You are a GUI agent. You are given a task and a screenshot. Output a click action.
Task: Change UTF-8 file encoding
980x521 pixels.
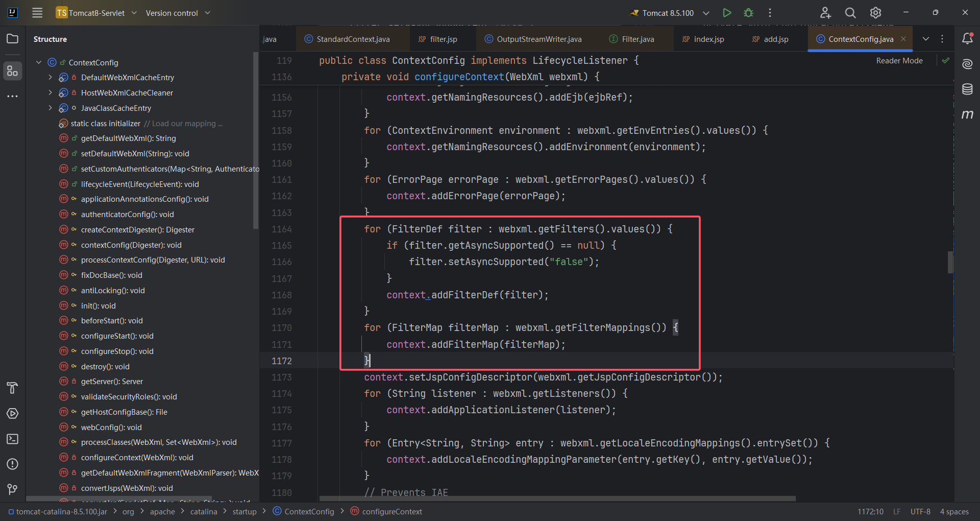(x=920, y=511)
